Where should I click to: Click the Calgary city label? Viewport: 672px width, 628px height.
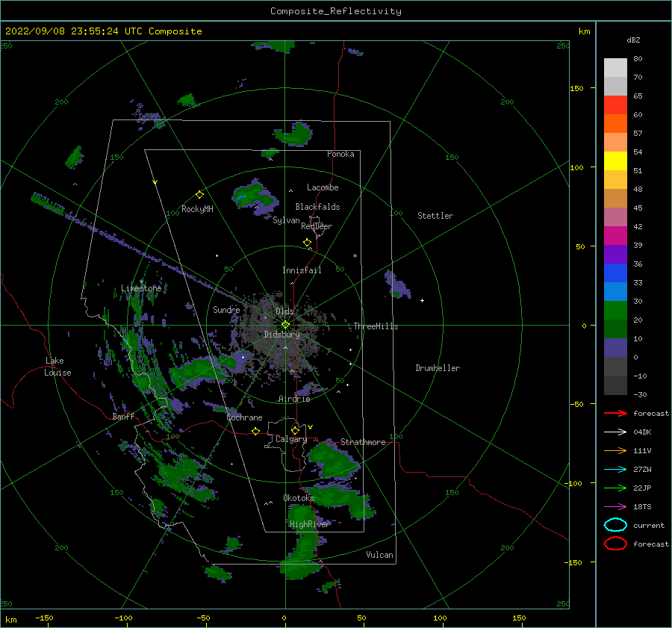(291, 439)
